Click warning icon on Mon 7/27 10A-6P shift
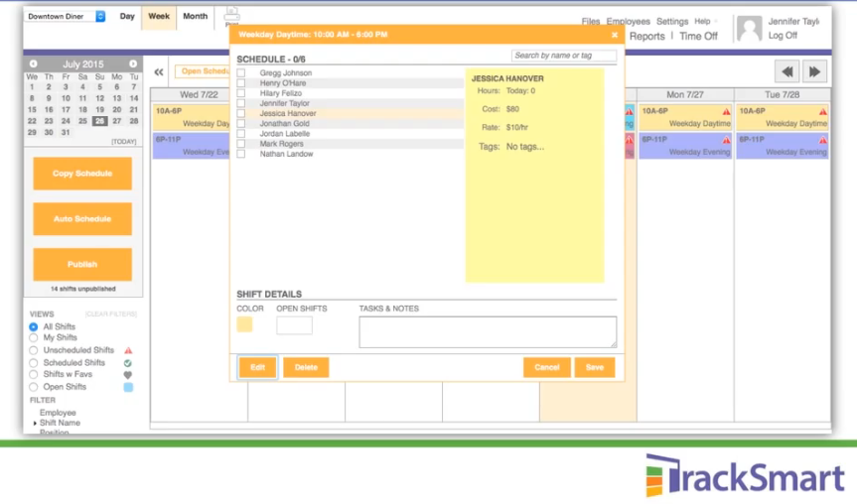This screenshot has height=504, width=857. pyautogui.click(x=727, y=112)
